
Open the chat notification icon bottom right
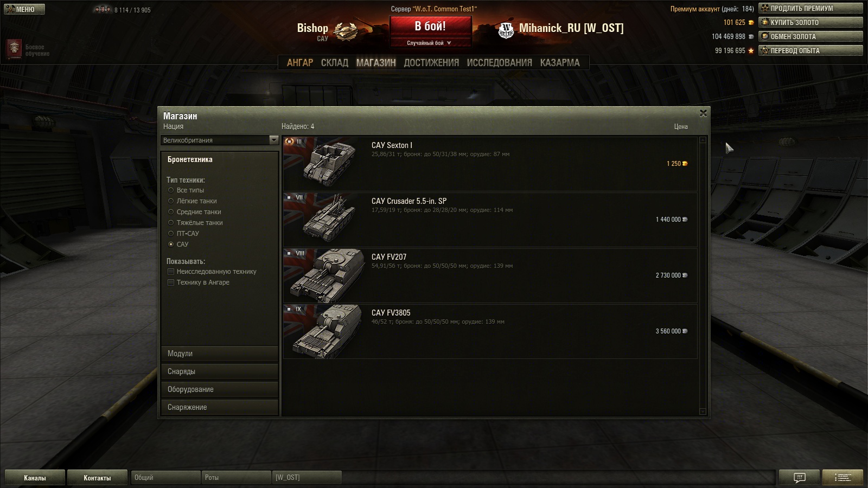(799, 477)
